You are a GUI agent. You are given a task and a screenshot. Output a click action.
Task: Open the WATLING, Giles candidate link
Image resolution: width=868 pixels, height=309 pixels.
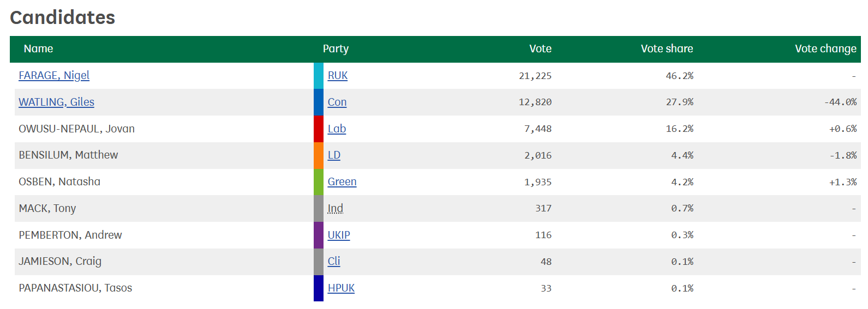(x=56, y=102)
